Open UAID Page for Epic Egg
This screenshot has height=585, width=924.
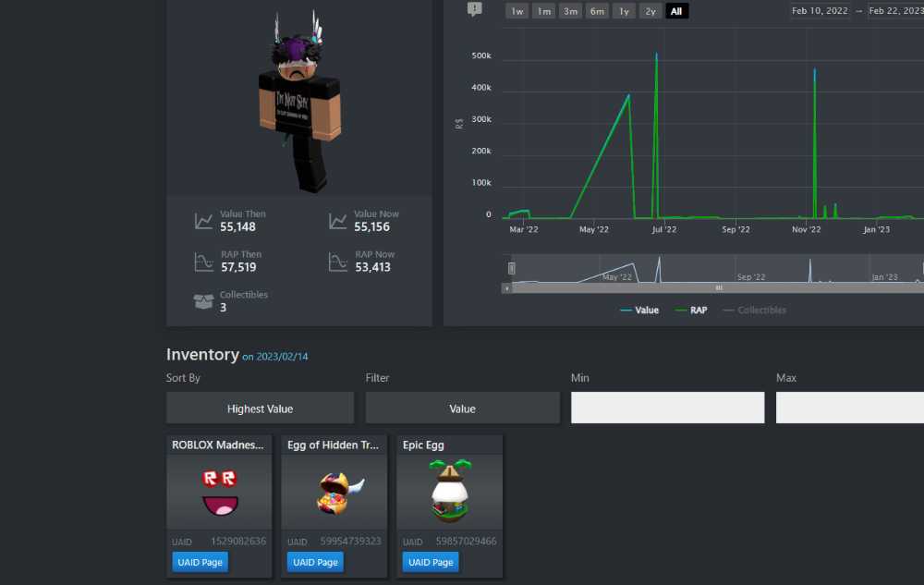pos(431,562)
